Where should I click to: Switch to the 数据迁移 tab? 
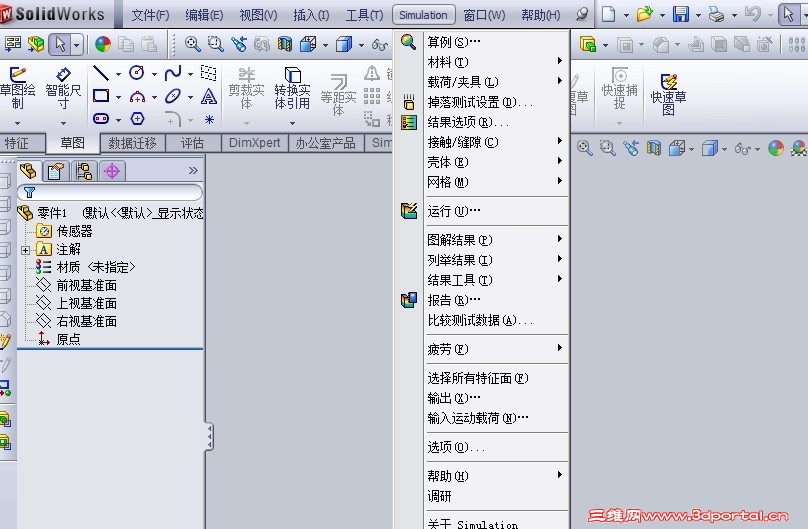pyautogui.click(x=132, y=143)
